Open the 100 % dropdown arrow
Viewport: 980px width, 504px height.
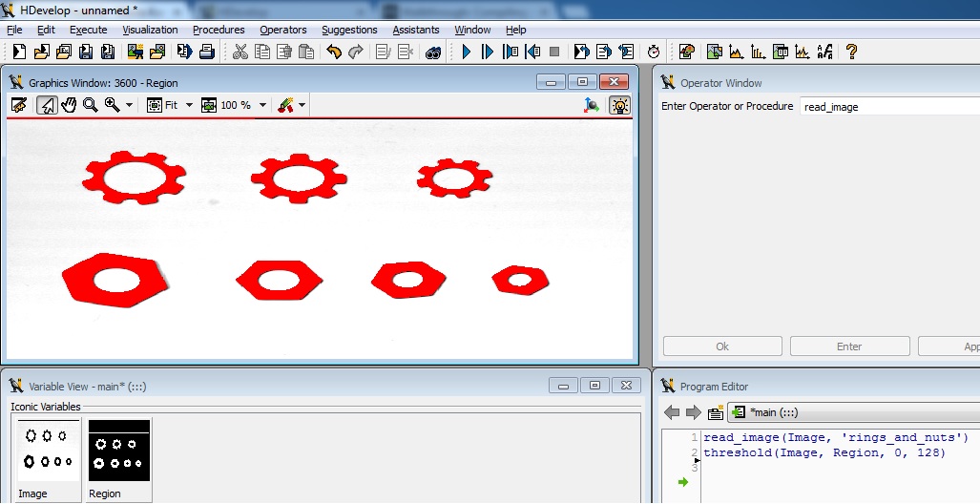pos(263,105)
